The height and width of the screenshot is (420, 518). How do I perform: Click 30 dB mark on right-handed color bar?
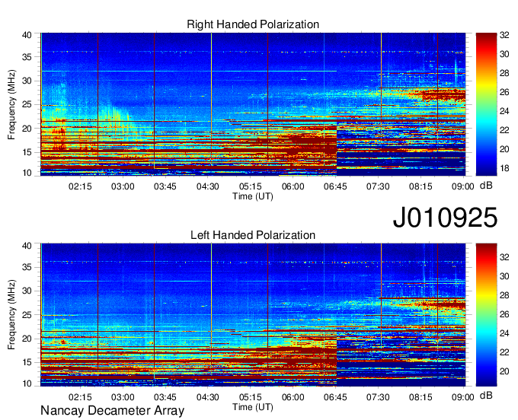click(x=504, y=54)
